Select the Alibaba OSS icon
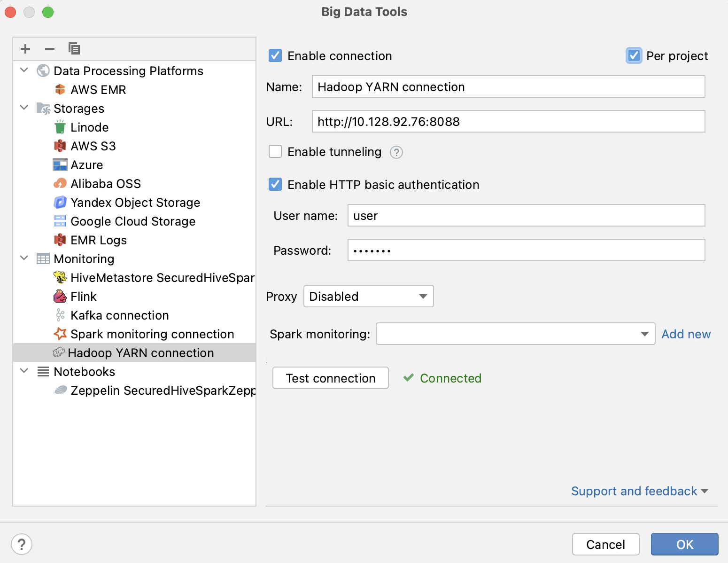Screen dimensions: 728x563 (x=61, y=183)
